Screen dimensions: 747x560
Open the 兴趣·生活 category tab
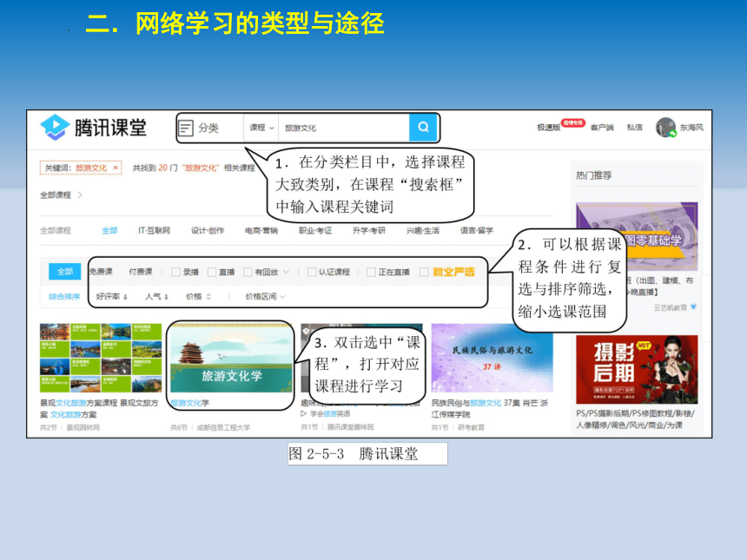pyautogui.click(x=422, y=230)
